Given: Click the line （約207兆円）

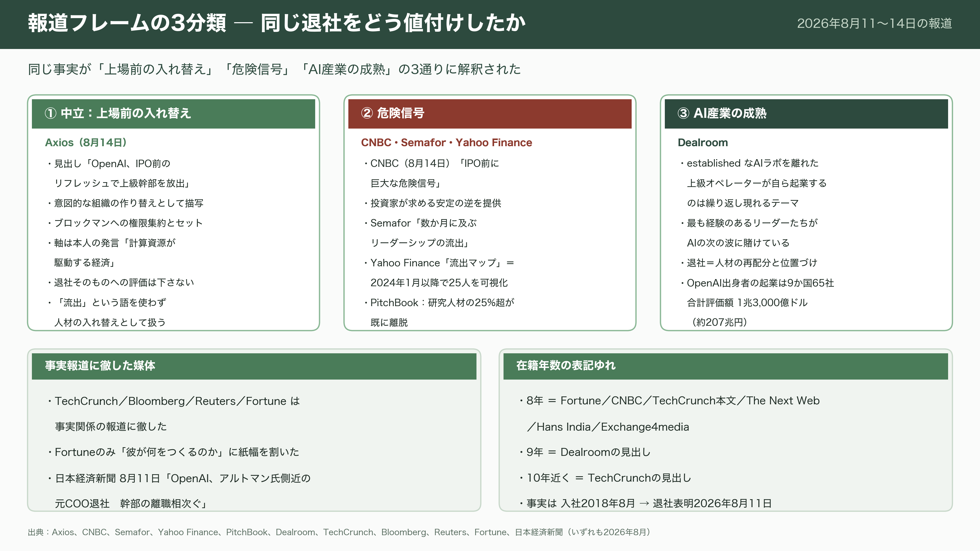Looking at the screenshot, I should coord(720,322).
